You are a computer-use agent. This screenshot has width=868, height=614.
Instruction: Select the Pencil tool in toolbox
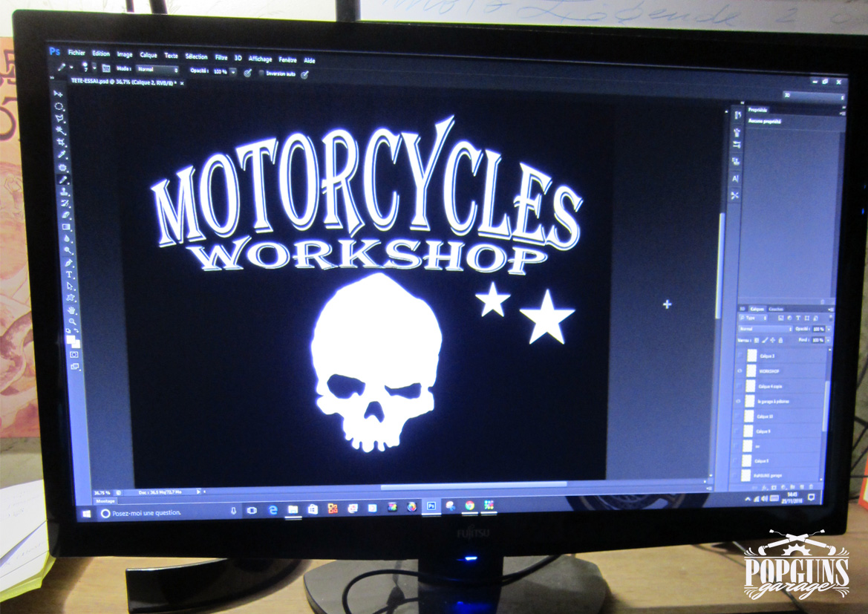[x=63, y=180]
